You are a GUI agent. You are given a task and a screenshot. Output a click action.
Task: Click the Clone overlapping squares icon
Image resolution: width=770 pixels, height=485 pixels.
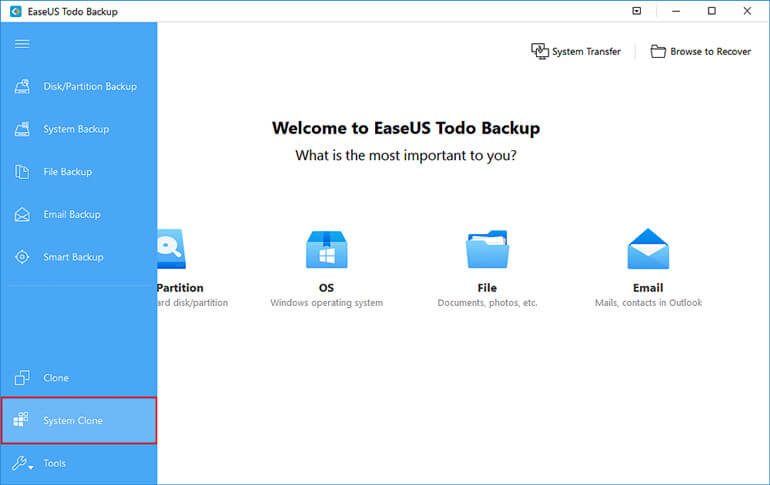pos(22,377)
